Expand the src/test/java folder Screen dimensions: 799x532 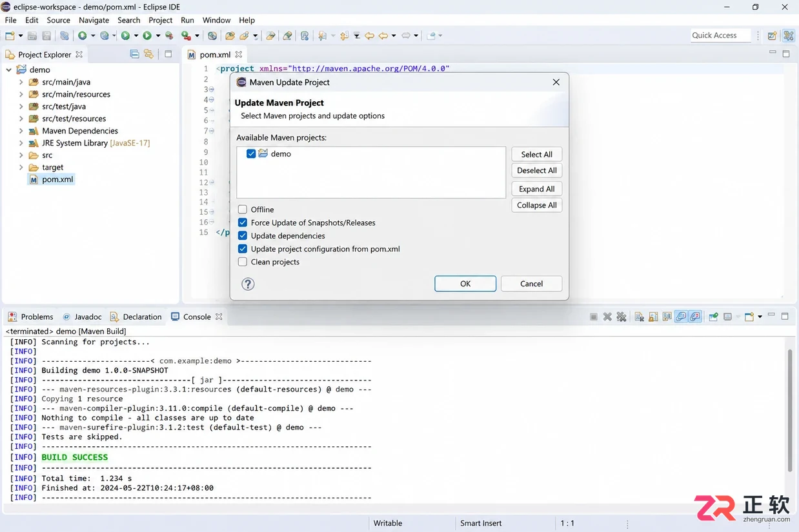(21, 106)
